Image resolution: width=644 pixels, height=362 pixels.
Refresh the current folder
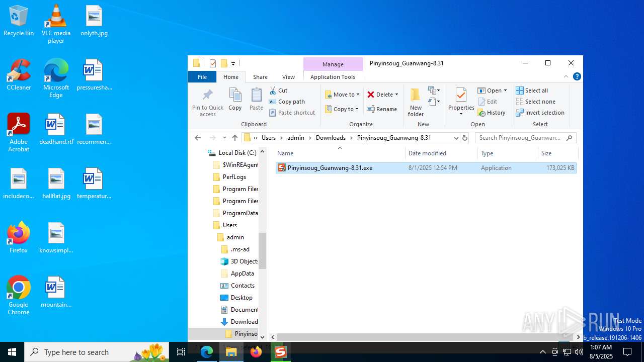point(465,138)
